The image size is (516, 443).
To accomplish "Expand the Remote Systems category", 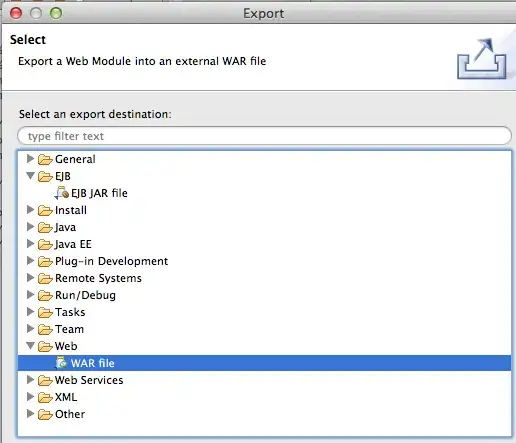I will 30,278.
